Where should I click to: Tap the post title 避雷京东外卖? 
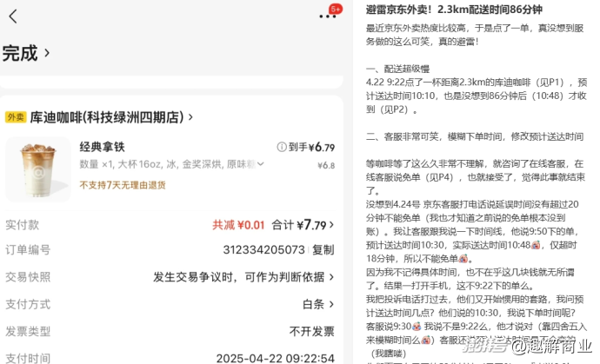click(454, 10)
